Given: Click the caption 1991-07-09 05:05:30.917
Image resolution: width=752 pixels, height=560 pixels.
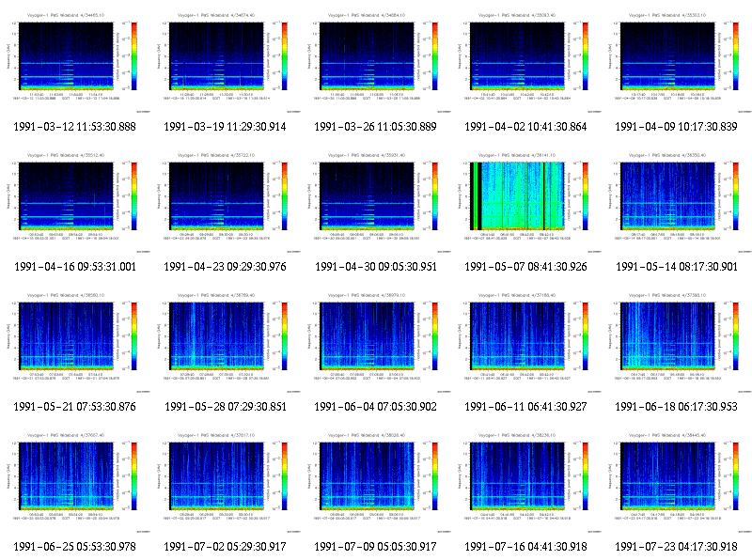Looking at the screenshot, I should pyautogui.click(x=375, y=547).
